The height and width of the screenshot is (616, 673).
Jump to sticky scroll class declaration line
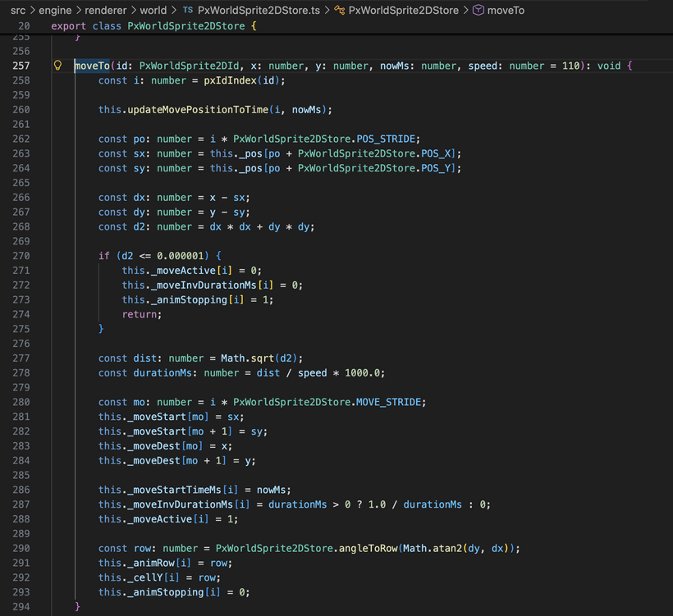(x=153, y=26)
